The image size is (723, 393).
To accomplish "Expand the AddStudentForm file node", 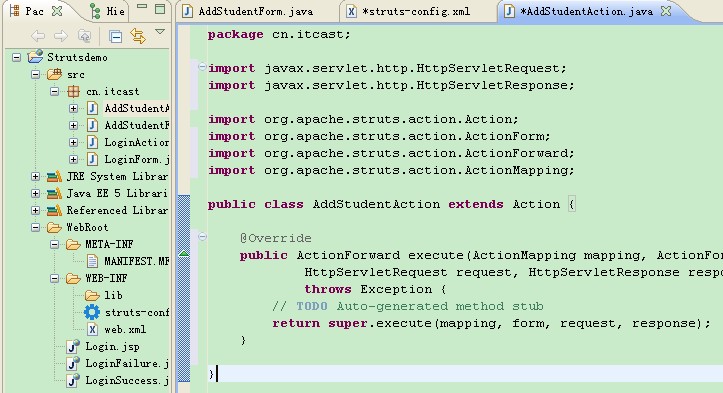I will (73, 125).
